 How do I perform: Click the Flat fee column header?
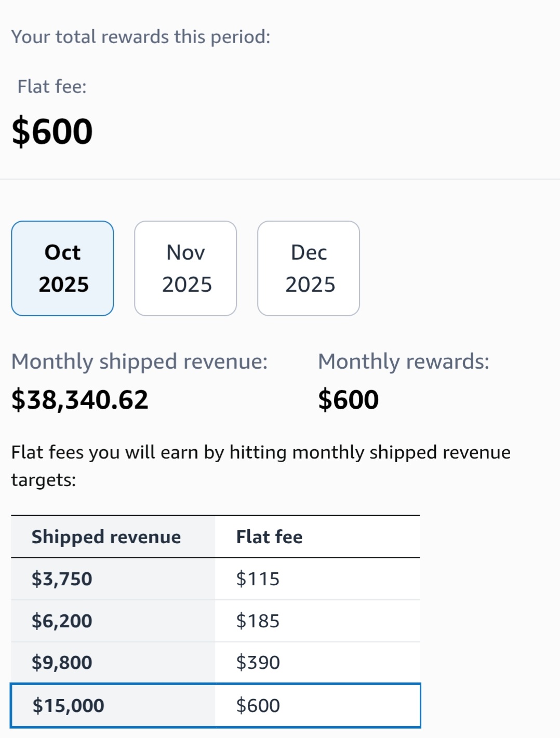[x=269, y=537]
